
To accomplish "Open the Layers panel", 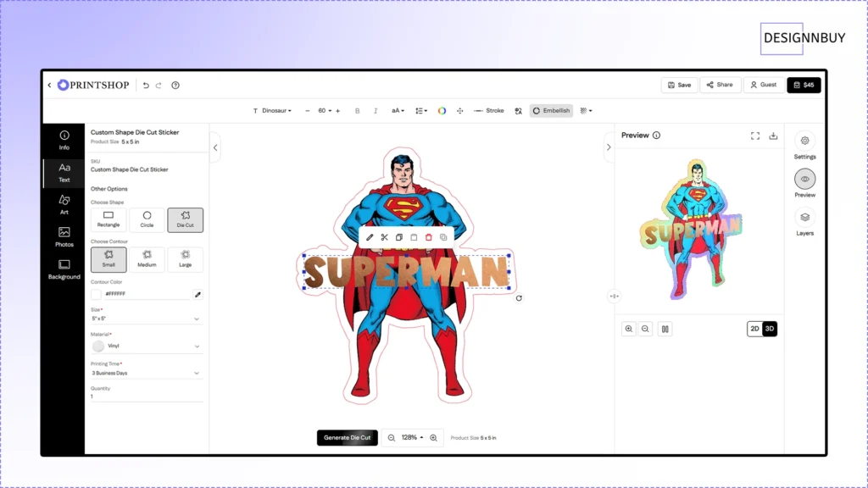I will pos(805,223).
